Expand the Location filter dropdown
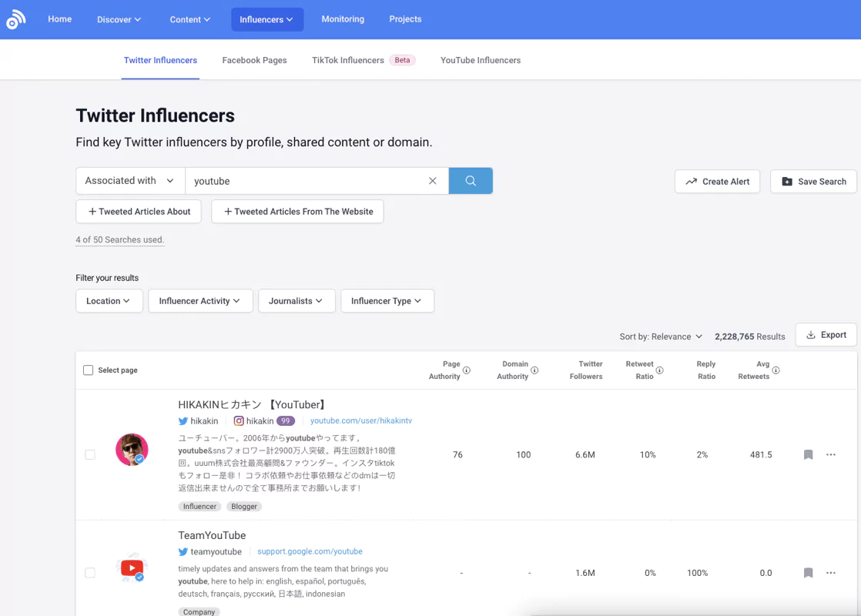This screenshot has width=861, height=616. 109,301
